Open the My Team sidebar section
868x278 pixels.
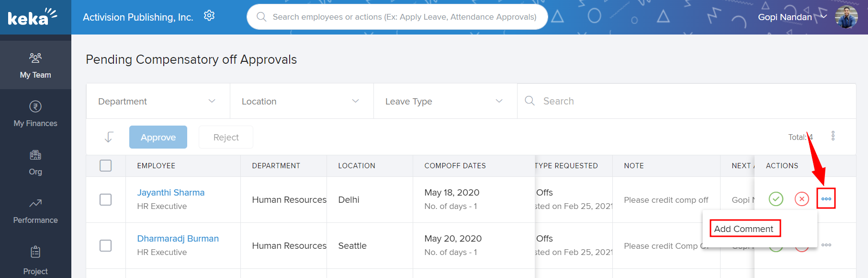35,65
